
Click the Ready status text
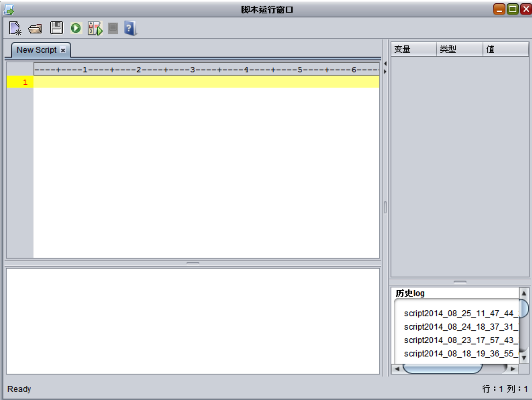pyautogui.click(x=19, y=389)
